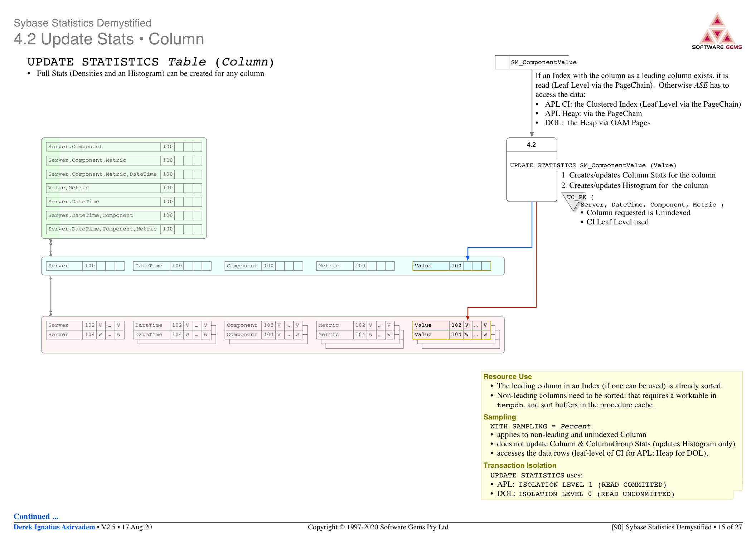Click the Metric 100 column stats box
Image resolution: width=756 pixels, height=534 pixels.
(355, 266)
